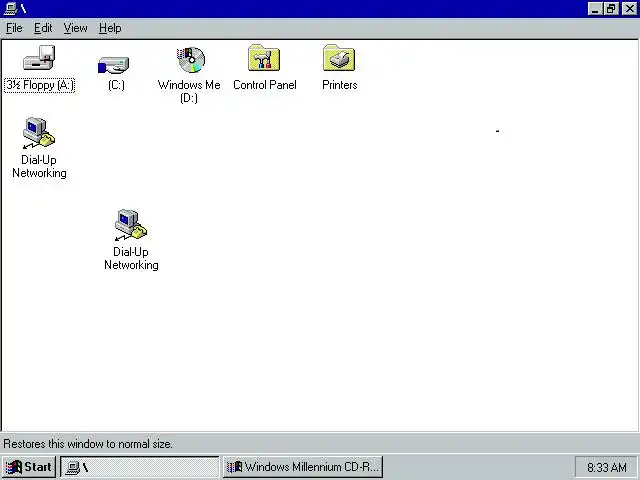Screen dimensions: 640x480
Task: Click the 'Windows Me (D:)' label text
Action: click(x=189, y=91)
